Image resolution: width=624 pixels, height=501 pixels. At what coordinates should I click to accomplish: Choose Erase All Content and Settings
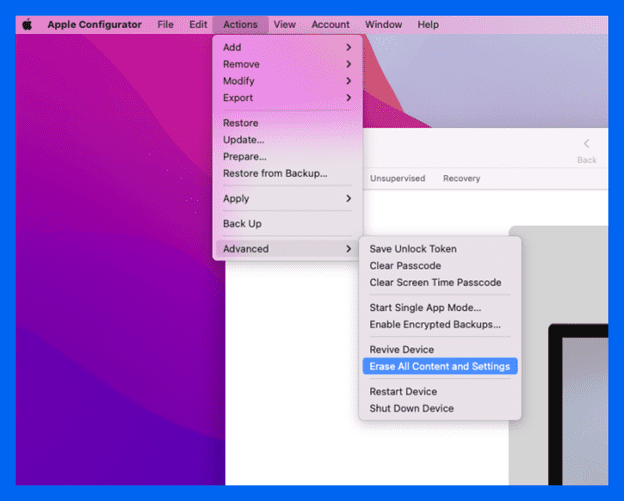pos(440,366)
